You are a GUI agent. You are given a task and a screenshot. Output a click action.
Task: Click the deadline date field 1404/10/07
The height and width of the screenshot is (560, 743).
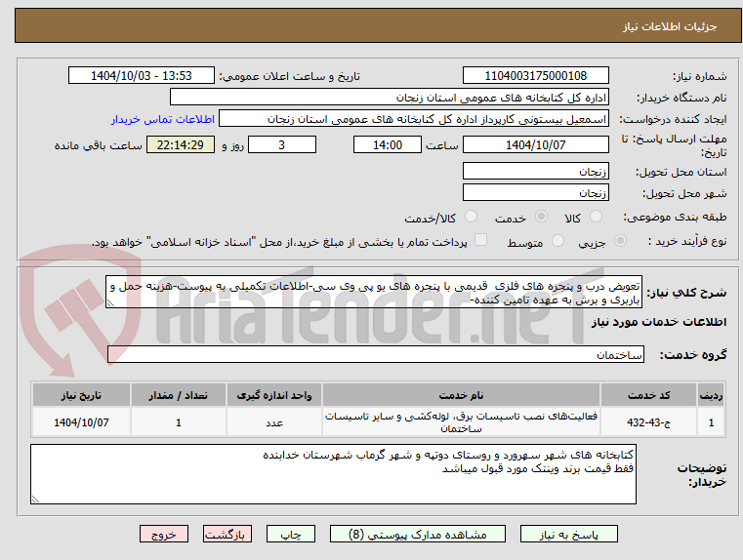pyautogui.click(x=535, y=144)
